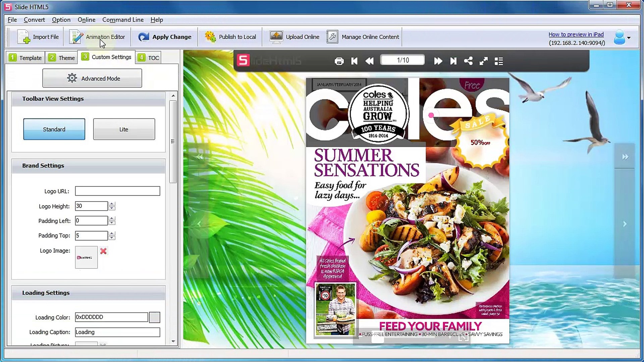
Task: Click the Padding Top field
Action: 91,236
